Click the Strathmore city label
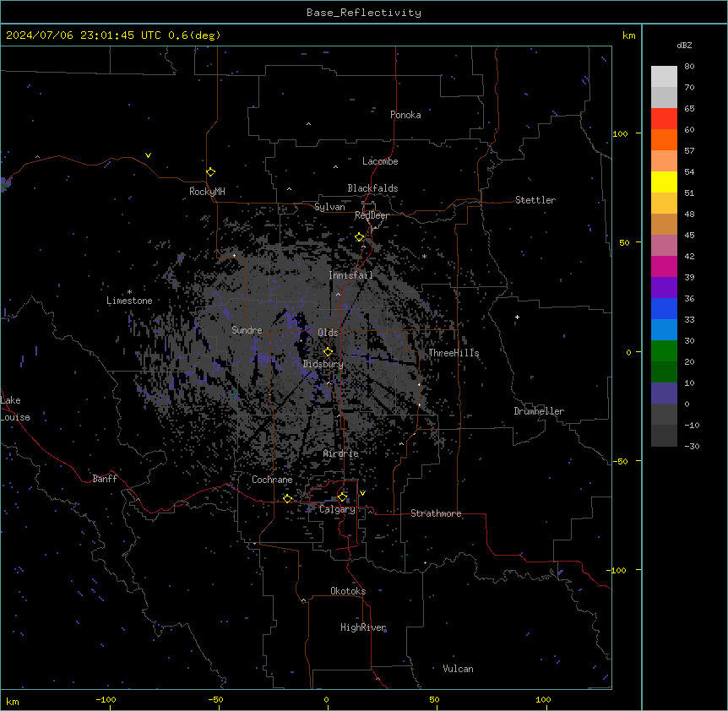The height and width of the screenshot is (711, 728). (436, 513)
